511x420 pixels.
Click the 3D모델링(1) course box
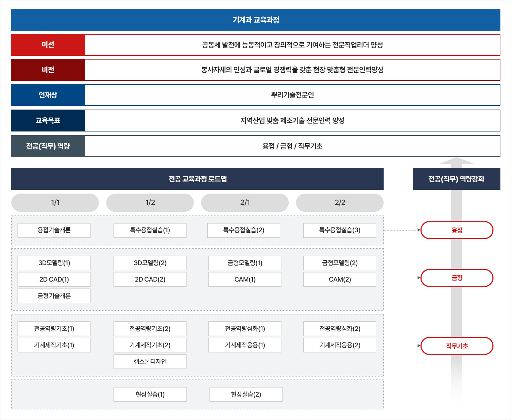click(x=54, y=263)
